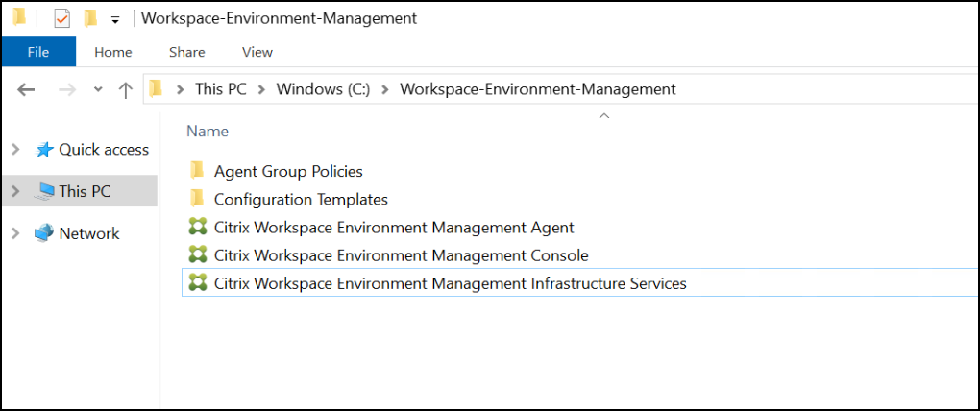Expand the Quick access tree node
This screenshot has width=980, height=411.
(x=14, y=150)
